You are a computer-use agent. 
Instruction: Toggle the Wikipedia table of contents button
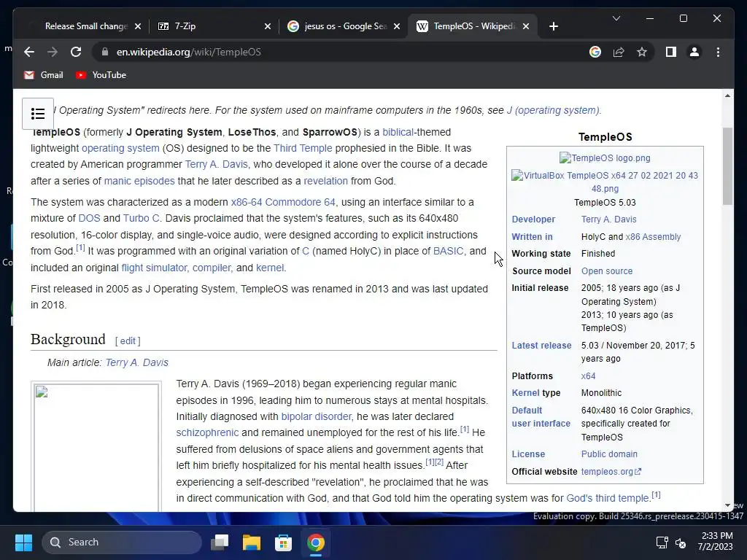[38, 113]
